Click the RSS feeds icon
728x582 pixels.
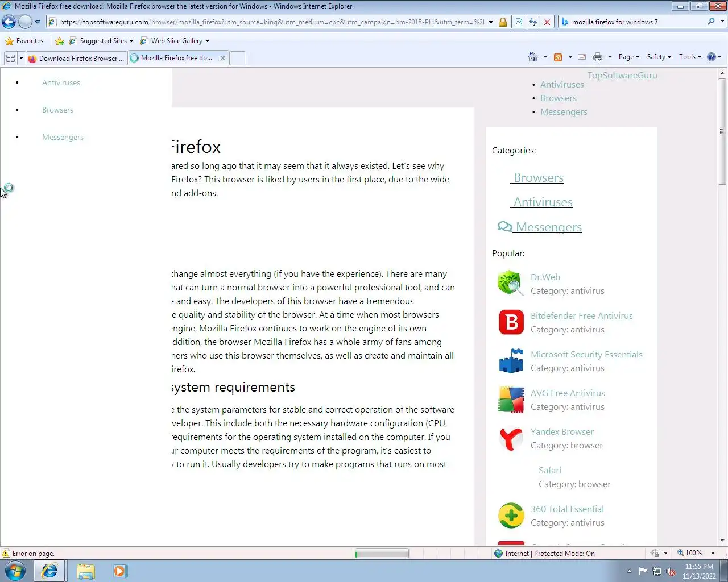(558, 57)
